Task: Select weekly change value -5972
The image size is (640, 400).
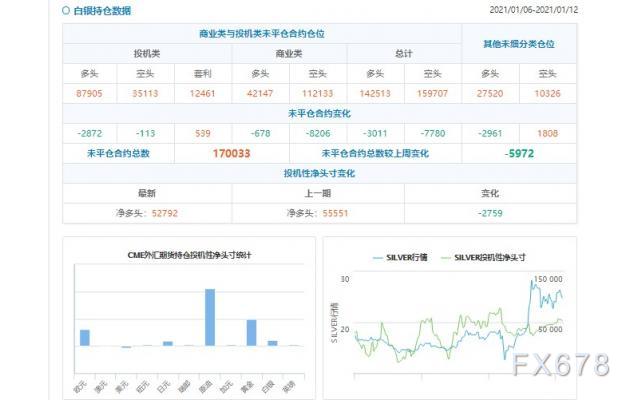Action: pyautogui.click(x=519, y=153)
